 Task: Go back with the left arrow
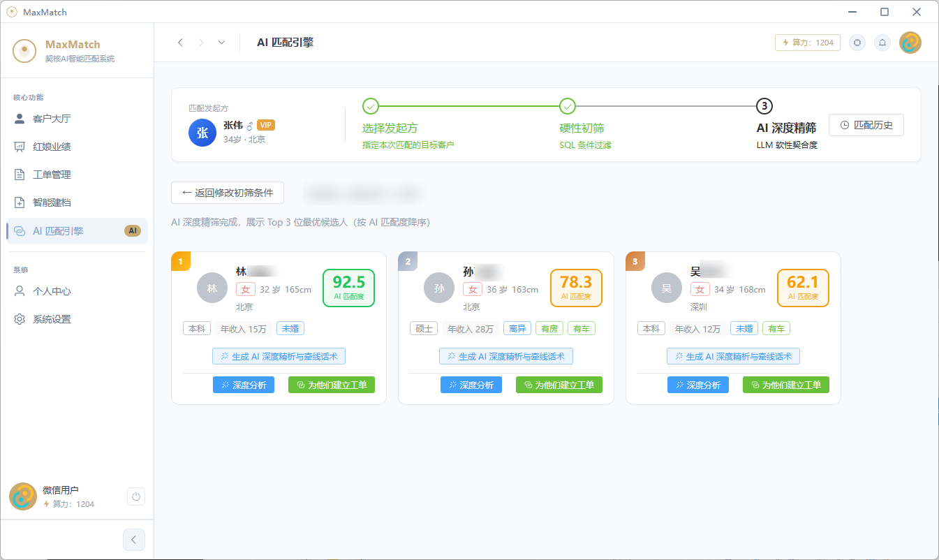pyautogui.click(x=180, y=43)
